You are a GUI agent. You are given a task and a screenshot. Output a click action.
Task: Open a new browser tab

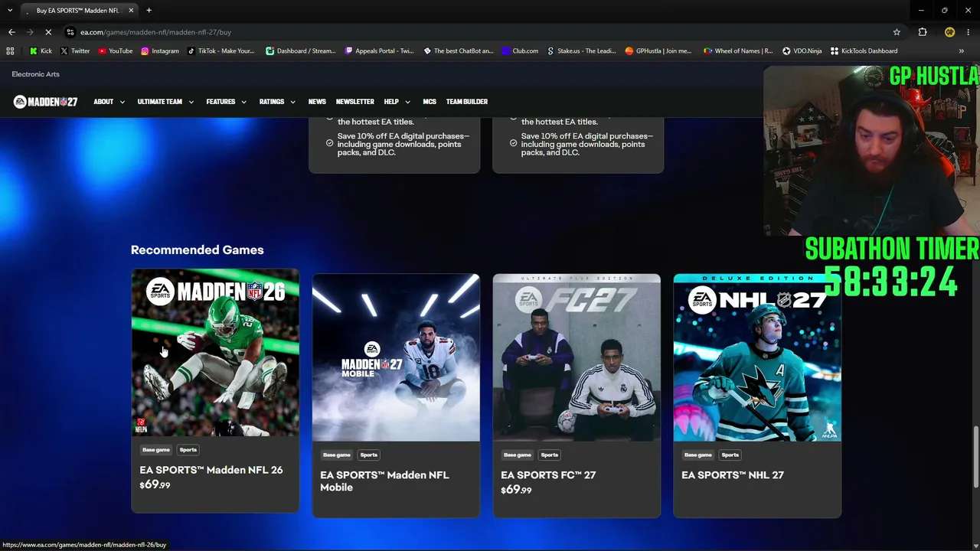coord(149,11)
